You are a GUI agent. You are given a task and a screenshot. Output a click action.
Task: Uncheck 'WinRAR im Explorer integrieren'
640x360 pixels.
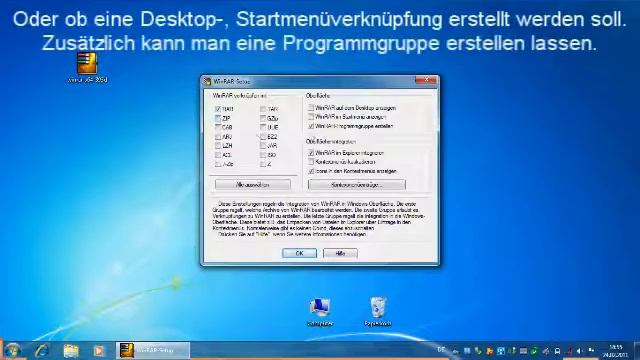click(x=311, y=153)
